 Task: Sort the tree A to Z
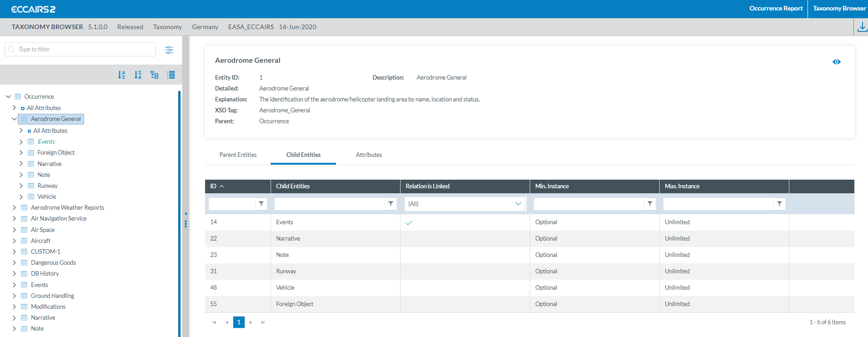click(x=121, y=75)
